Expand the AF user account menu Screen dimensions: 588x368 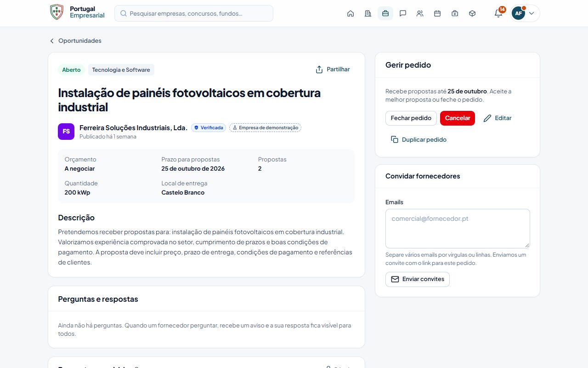coord(525,13)
